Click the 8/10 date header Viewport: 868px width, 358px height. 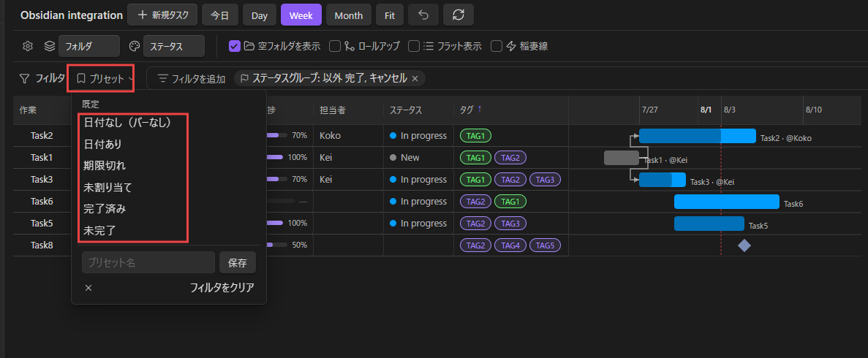(813, 110)
